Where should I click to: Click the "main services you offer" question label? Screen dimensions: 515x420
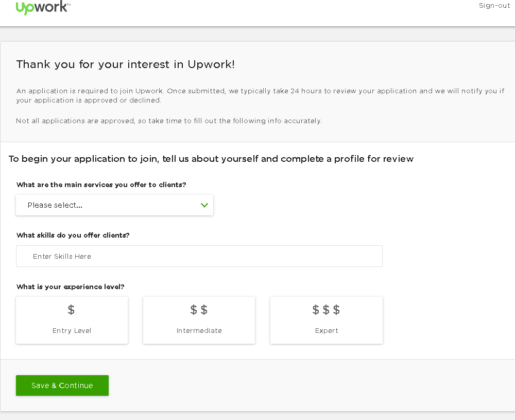point(101,184)
